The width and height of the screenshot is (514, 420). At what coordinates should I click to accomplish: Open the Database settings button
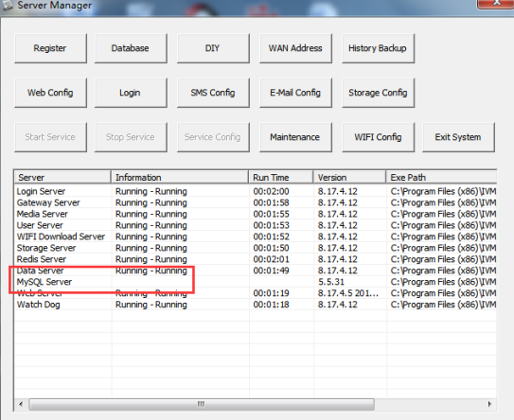click(131, 48)
